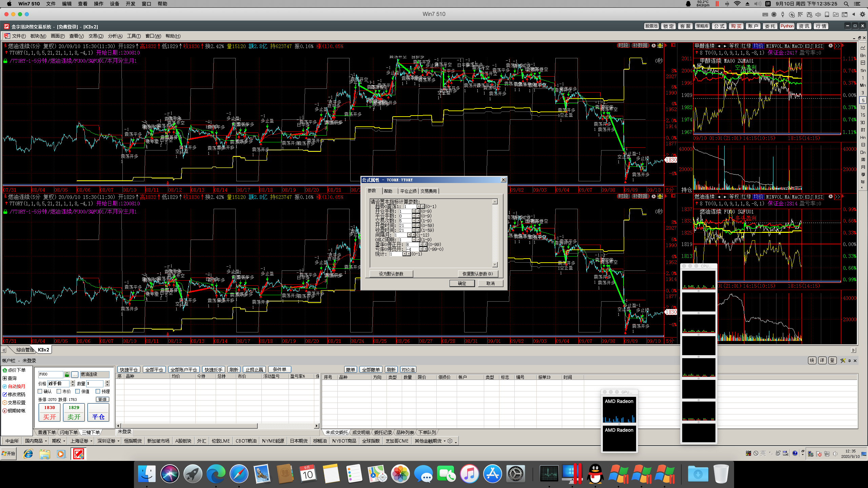Click the 恢复默认参数 button
Viewport: 868px width, 488px height.
click(x=477, y=274)
